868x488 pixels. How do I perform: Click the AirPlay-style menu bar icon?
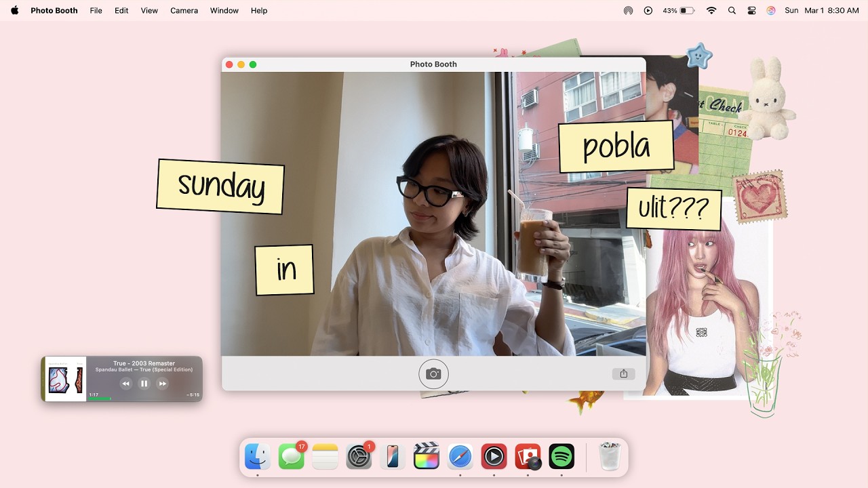629,10
